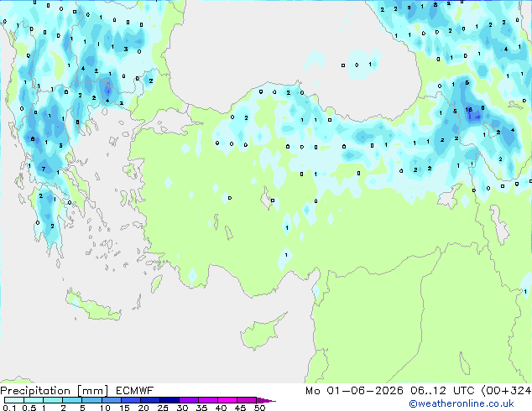
Task: Select the 30–35 mm purple legend swatch
Action: click(x=189, y=400)
